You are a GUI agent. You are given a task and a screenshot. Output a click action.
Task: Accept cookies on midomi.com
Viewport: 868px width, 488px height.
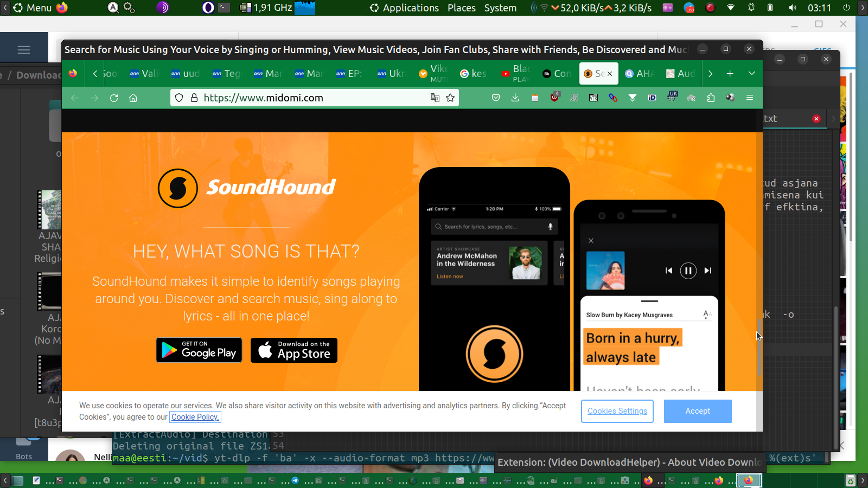click(x=698, y=411)
